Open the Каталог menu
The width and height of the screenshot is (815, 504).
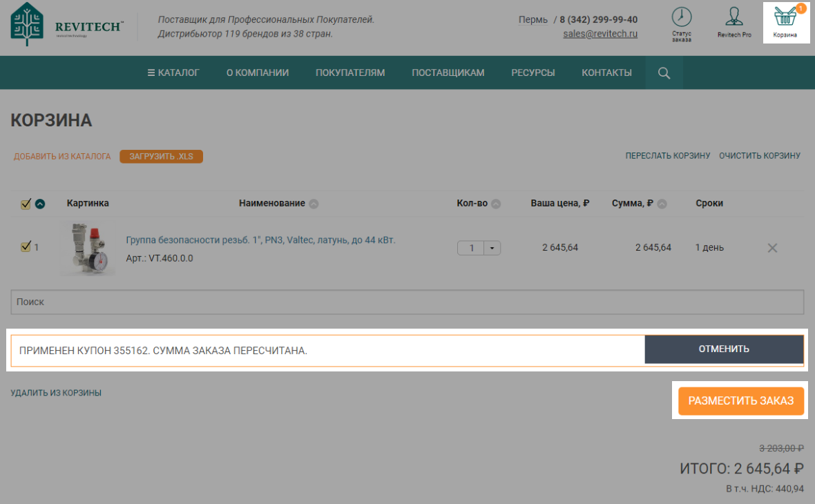[173, 72]
